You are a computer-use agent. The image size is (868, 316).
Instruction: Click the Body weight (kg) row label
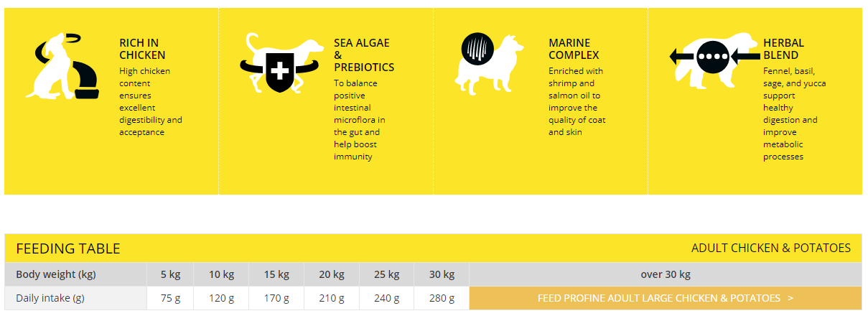[x=56, y=274]
